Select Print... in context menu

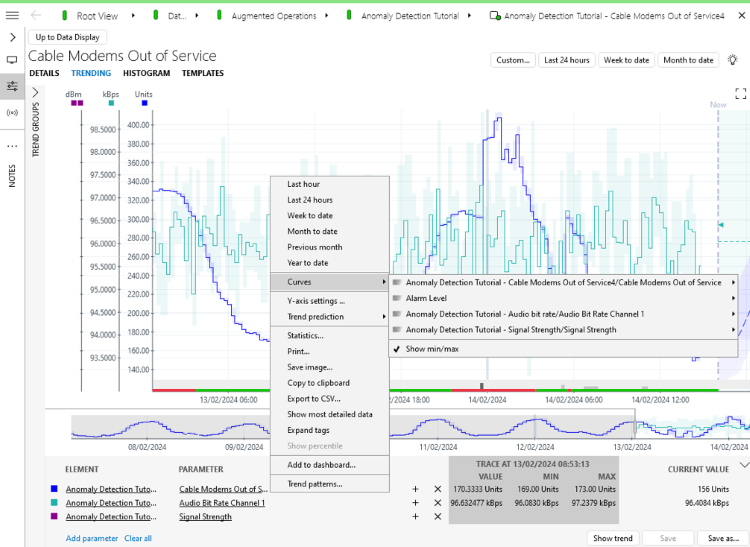point(330,351)
